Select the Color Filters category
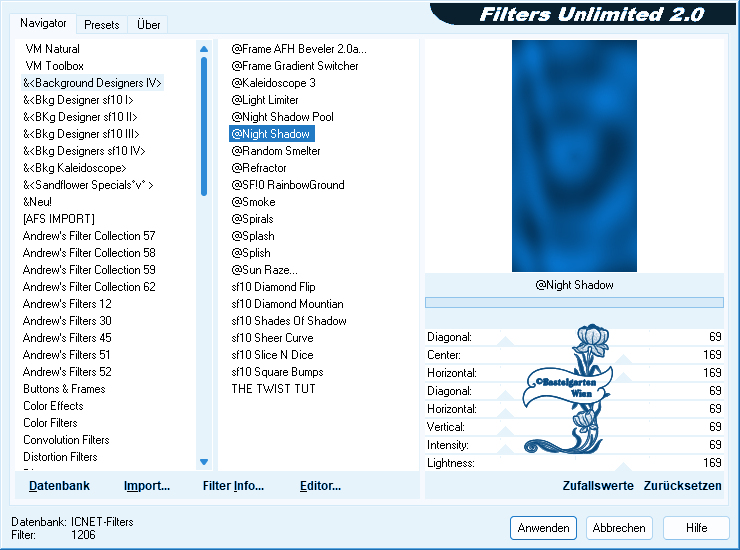The image size is (740, 550). (x=50, y=423)
